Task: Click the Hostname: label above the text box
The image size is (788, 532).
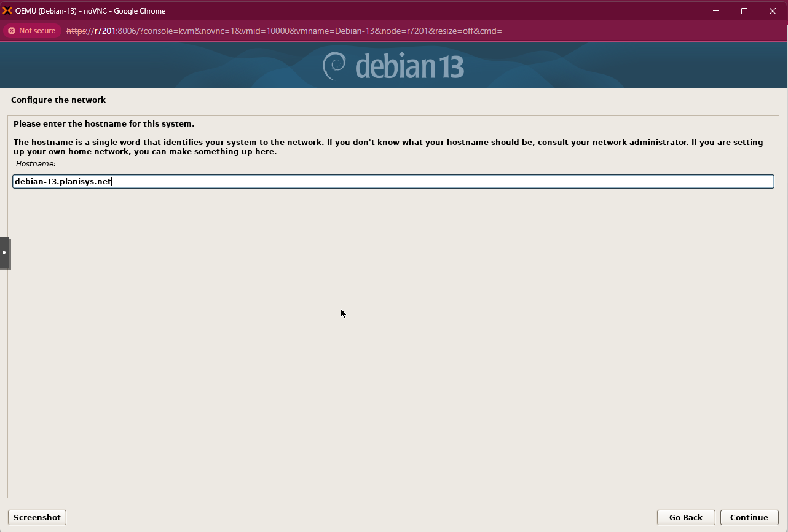Action: (35, 163)
